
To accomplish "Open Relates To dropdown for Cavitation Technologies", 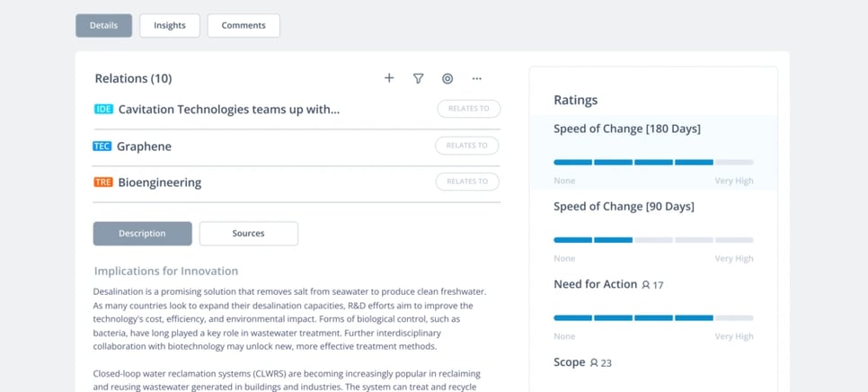I will click(468, 109).
